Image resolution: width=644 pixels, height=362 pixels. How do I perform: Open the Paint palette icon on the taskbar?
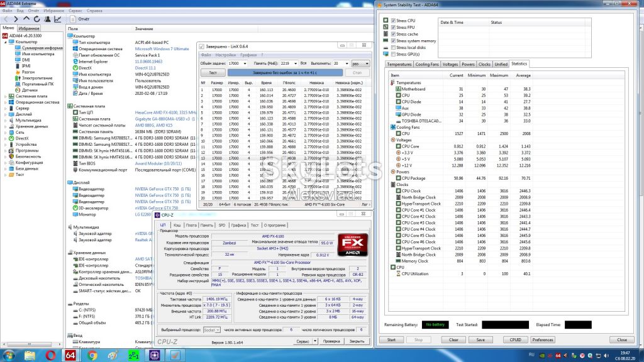pyautogui.click(x=113, y=355)
